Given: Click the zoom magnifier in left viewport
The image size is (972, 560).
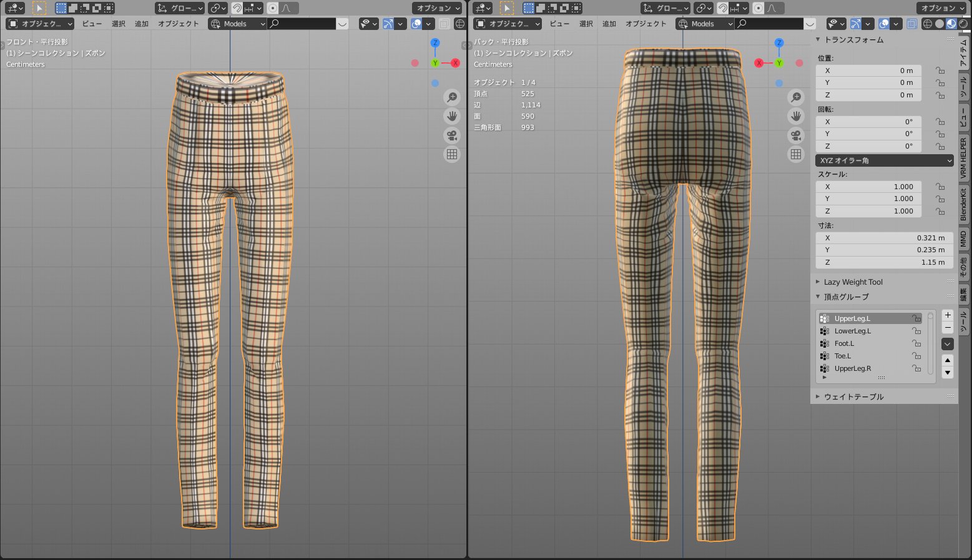Looking at the screenshot, I should [x=452, y=97].
